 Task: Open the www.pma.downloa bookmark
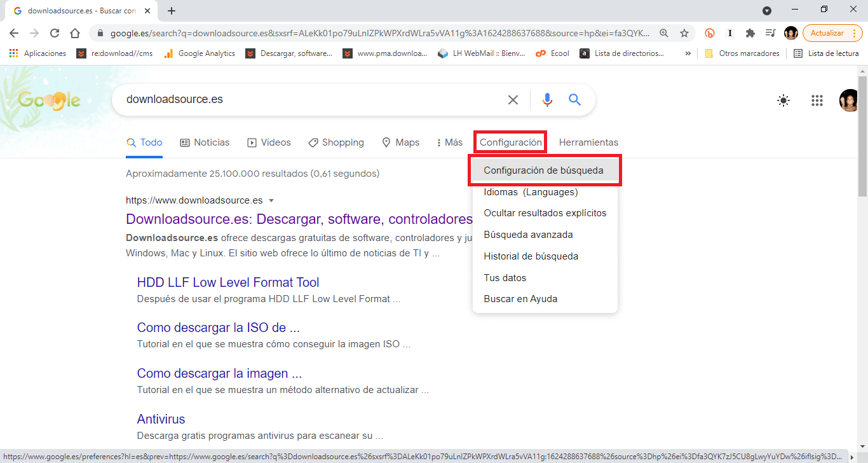(x=385, y=53)
